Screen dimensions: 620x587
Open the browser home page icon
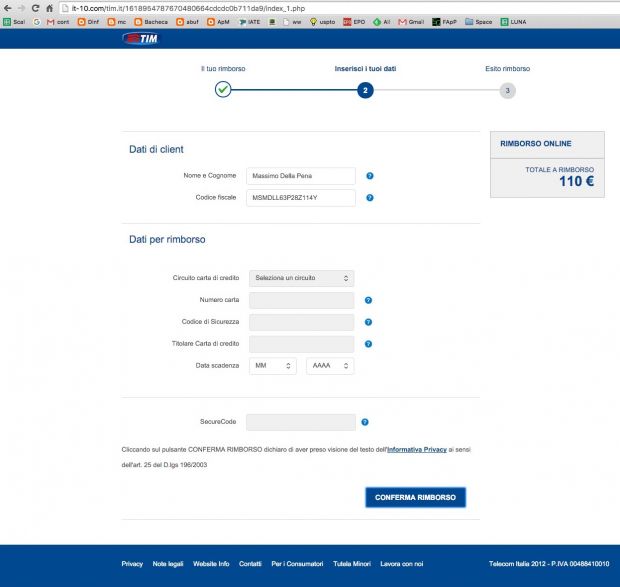pos(49,8)
